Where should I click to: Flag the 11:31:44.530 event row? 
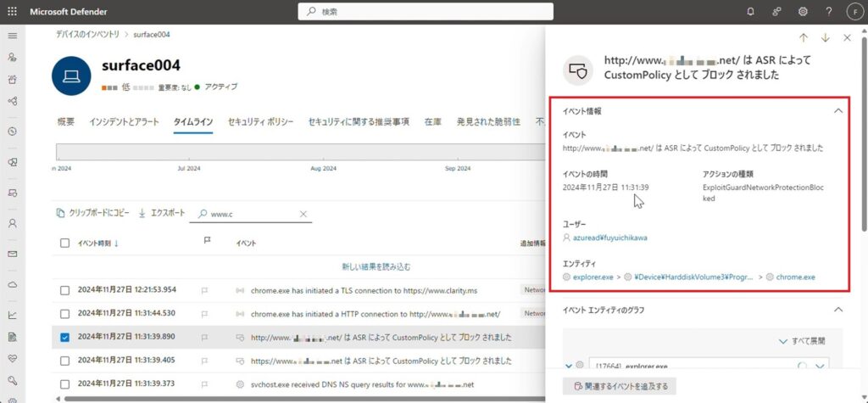point(204,314)
